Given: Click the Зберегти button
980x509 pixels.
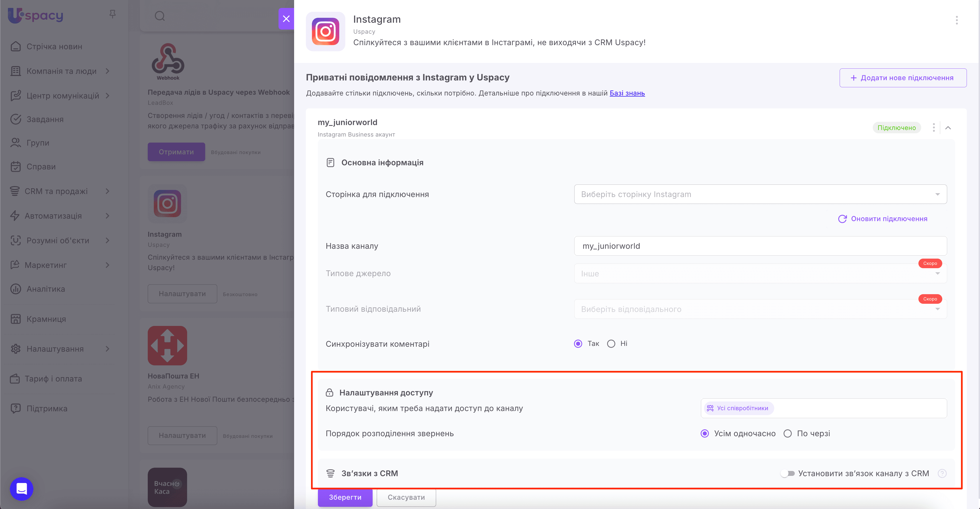Looking at the screenshot, I should pyautogui.click(x=345, y=497).
